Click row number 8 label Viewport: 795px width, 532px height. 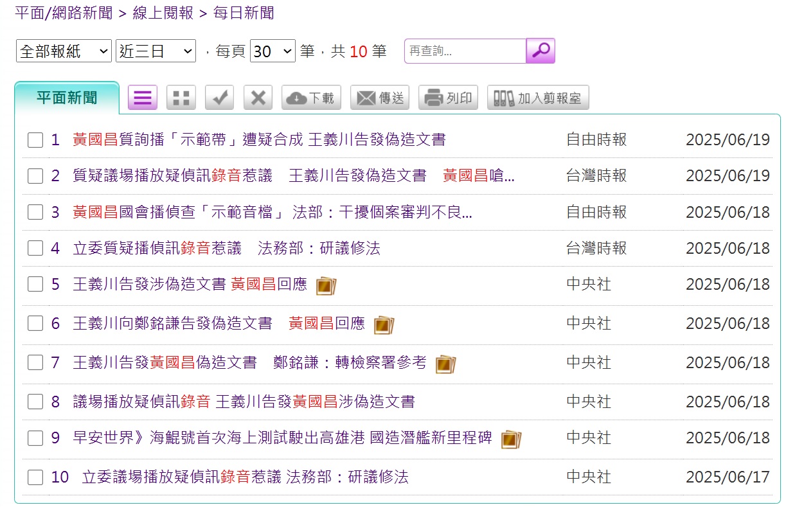tap(55, 402)
